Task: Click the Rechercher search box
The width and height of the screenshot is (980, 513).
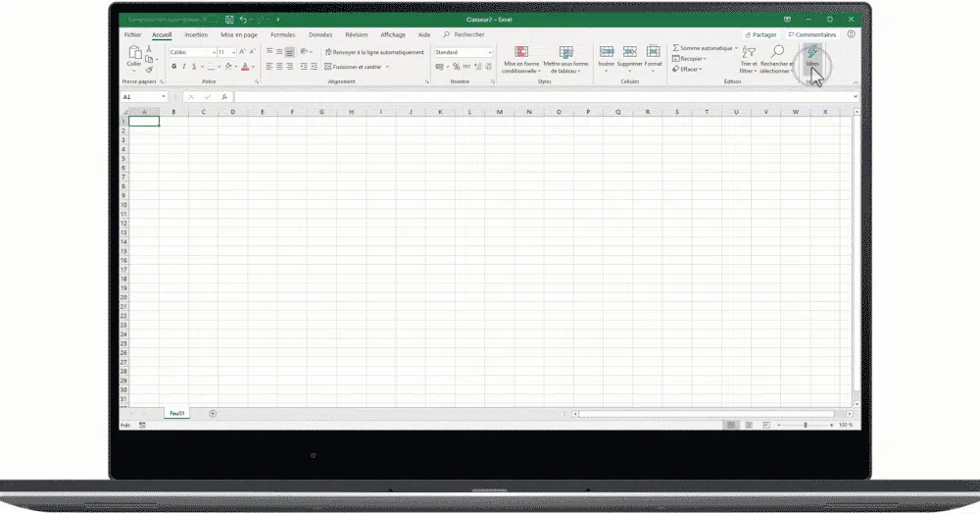Action: point(464,35)
